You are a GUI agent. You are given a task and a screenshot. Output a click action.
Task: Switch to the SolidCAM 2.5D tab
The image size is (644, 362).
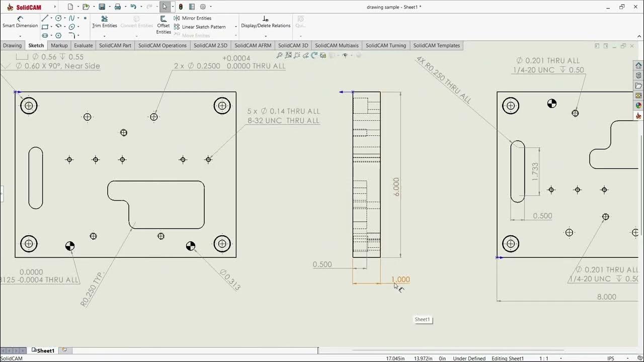[211, 45]
